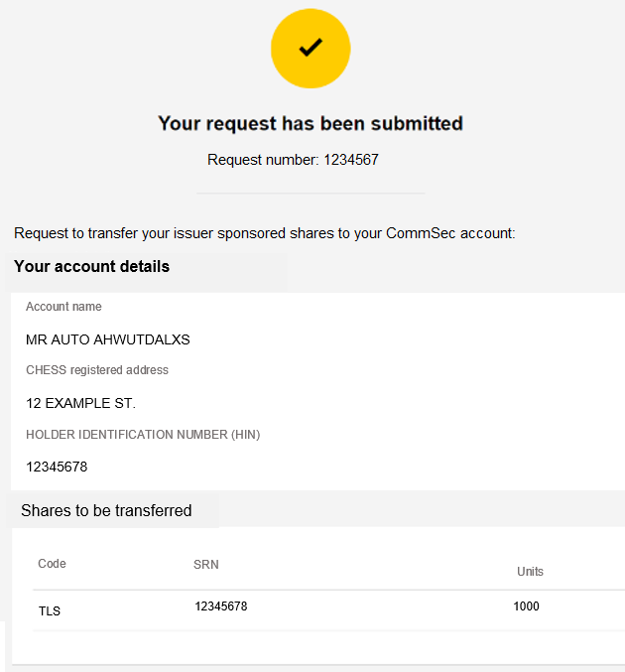Click the Holder Identification Number (HIN) label
The height and width of the screenshot is (672, 625).
tap(143, 435)
